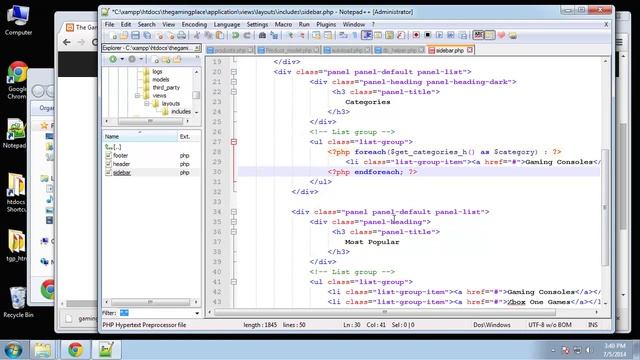Viewport: 640px width, 360px height.
Task: Close the sidebar.php tab
Action: click(470, 50)
